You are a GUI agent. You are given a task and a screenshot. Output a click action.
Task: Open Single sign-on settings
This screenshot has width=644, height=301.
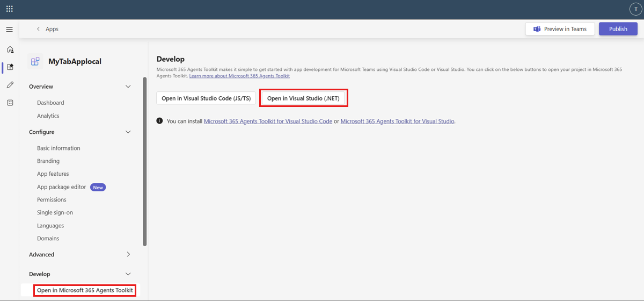(55, 213)
